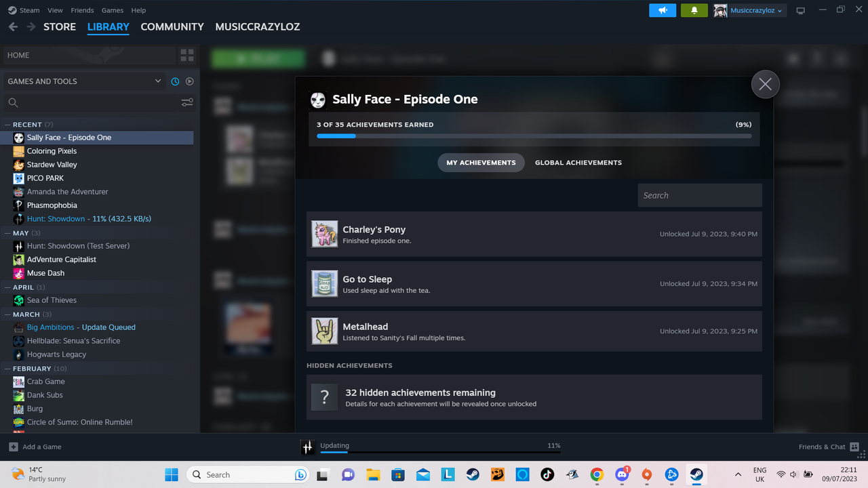
Task: Open the Steam announcements megaphone button
Action: pos(663,10)
